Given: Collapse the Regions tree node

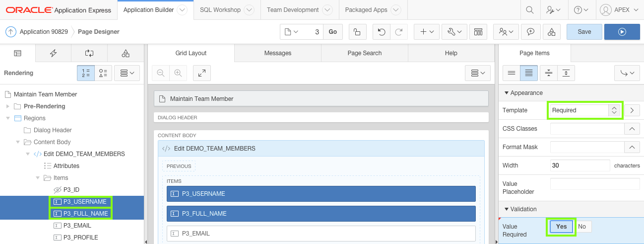Looking at the screenshot, I should pyautogui.click(x=7, y=118).
